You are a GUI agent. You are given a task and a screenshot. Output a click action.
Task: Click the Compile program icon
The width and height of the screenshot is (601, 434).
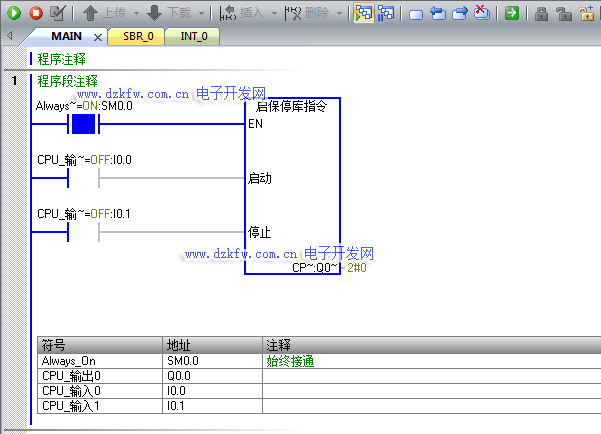click(58, 13)
